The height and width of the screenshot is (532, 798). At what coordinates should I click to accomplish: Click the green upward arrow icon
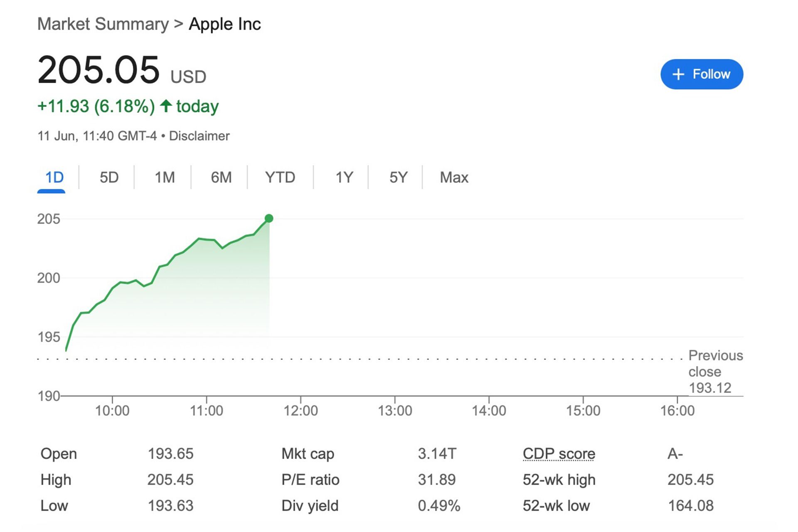click(166, 106)
